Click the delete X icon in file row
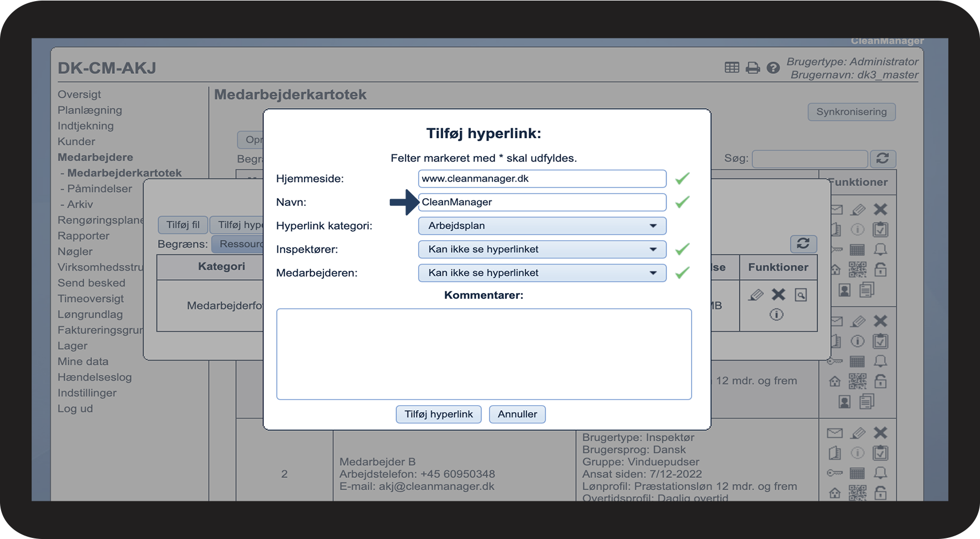Image resolution: width=980 pixels, height=539 pixels. coord(778,294)
